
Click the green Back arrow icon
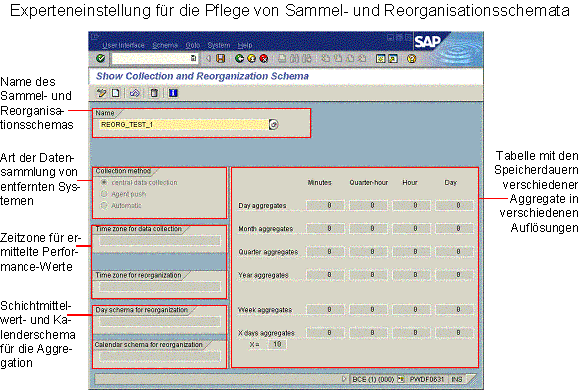click(x=239, y=58)
